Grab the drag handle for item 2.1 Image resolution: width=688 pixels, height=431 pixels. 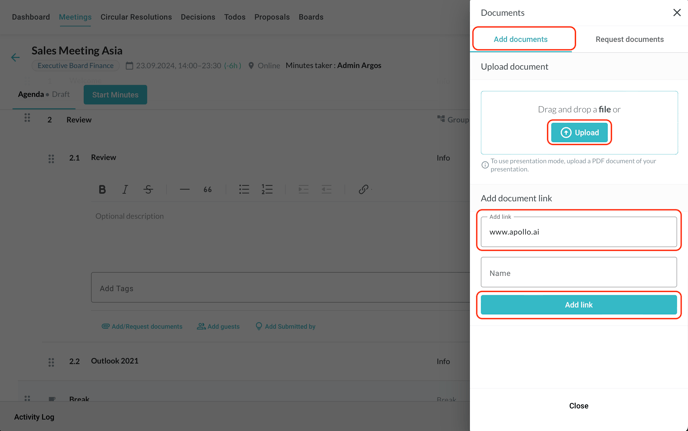[x=51, y=158]
